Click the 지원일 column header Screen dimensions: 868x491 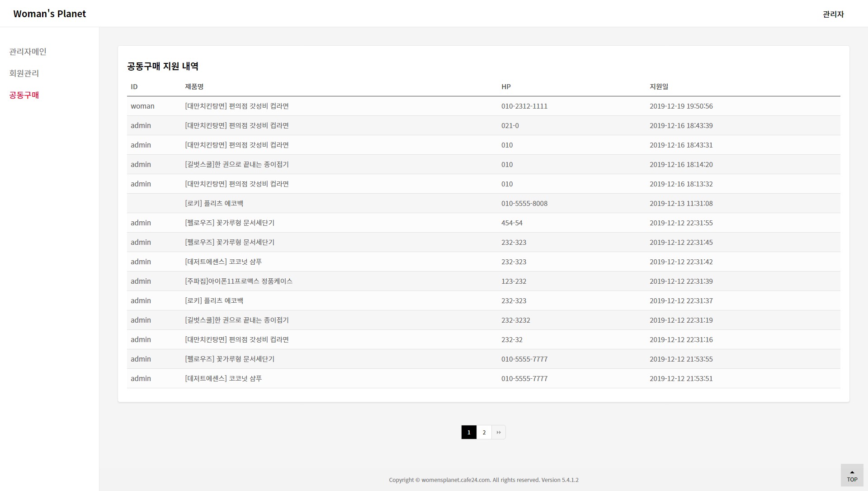(x=659, y=86)
